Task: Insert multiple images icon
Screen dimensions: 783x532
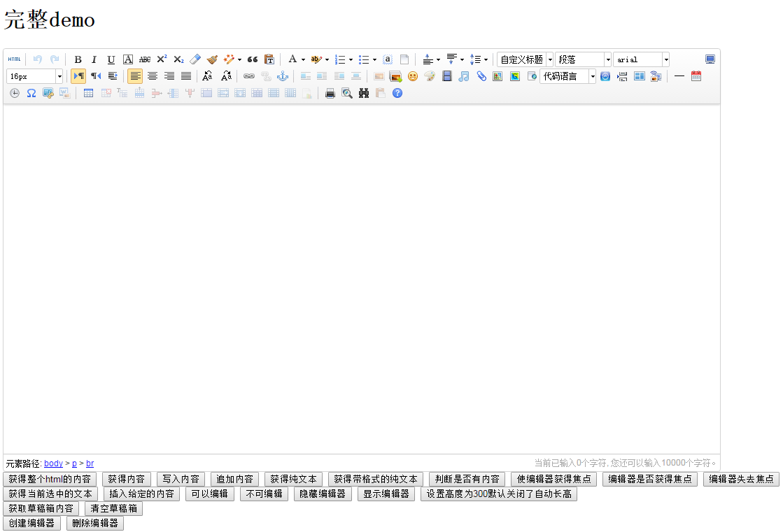Action: click(x=395, y=76)
